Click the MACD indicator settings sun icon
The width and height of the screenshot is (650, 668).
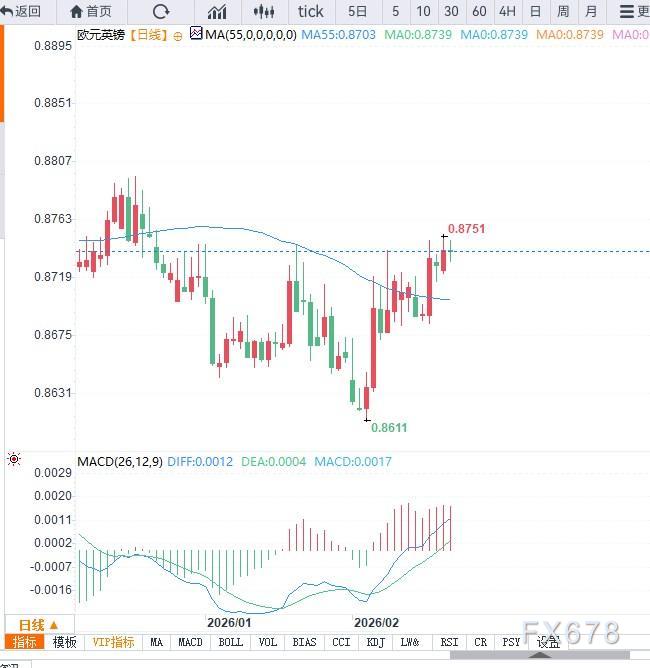click(x=14, y=460)
